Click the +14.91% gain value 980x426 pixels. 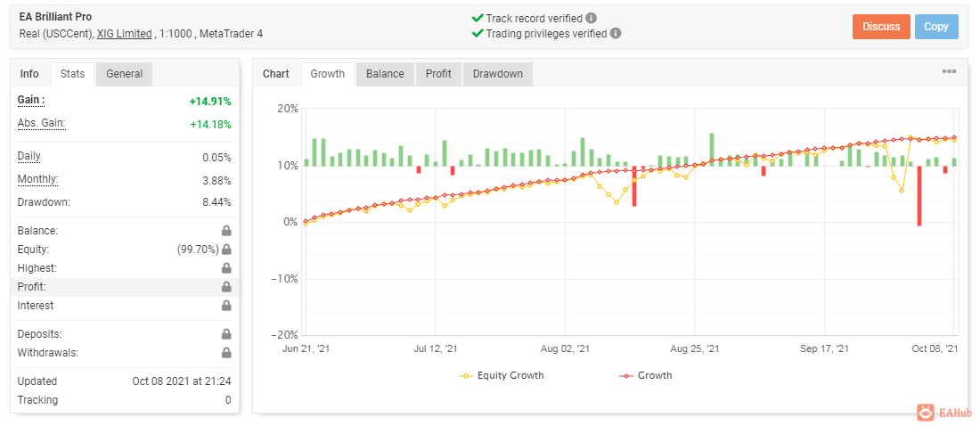[x=210, y=102]
